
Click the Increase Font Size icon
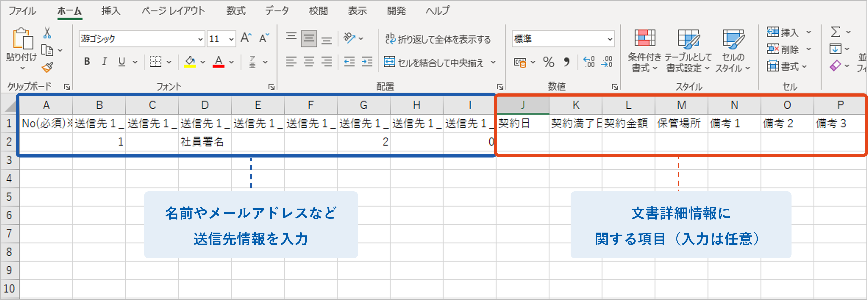[246, 38]
